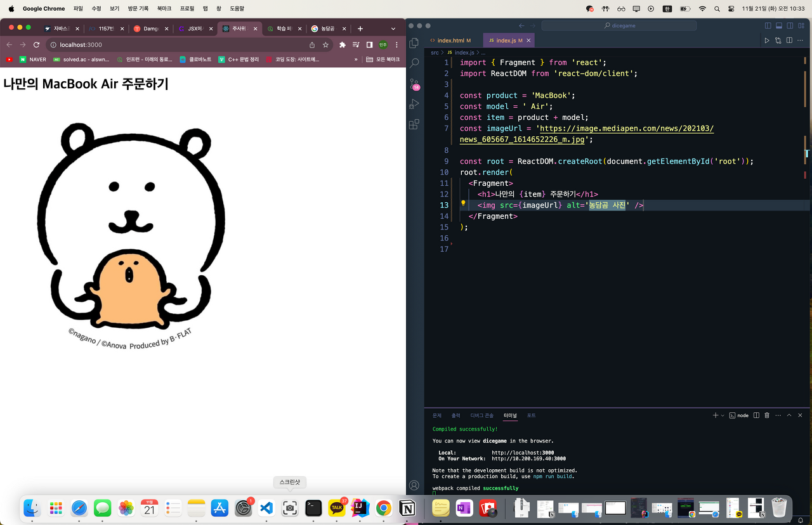Image resolution: width=812 pixels, height=525 pixels.
Task: Go back in Chrome
Action: click(9, 45)
